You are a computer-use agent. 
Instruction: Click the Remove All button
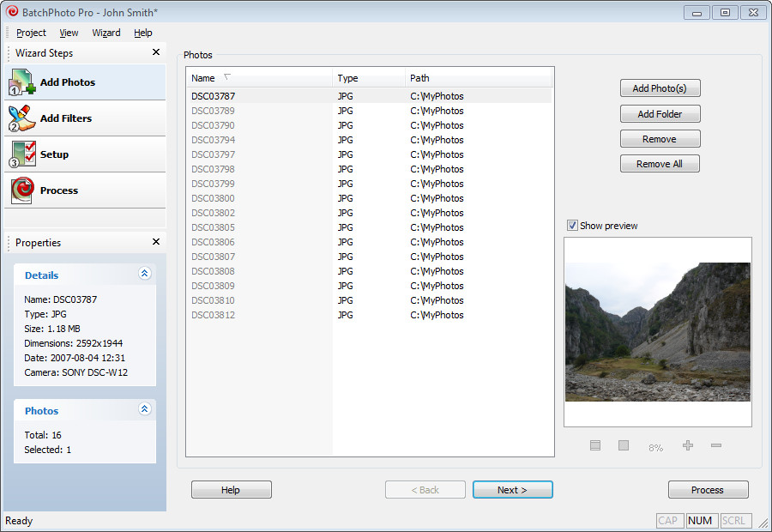pyautogui.click(x=660, y=164)
